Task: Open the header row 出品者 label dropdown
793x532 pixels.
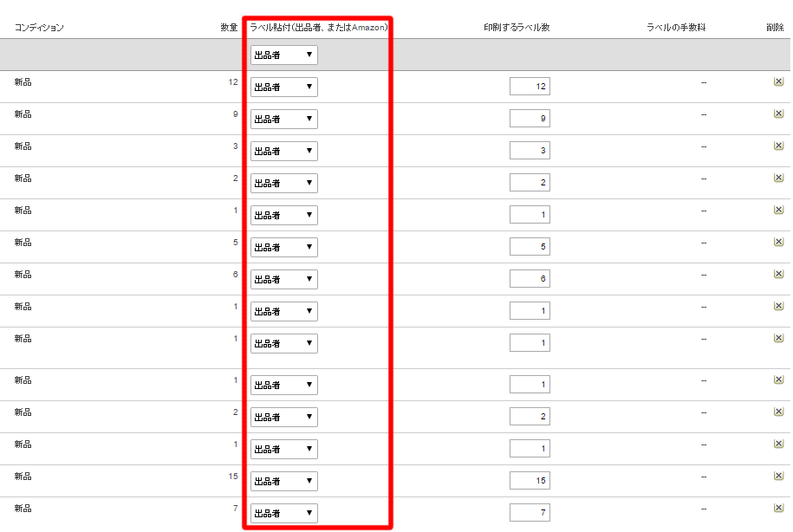Action: (284, 55)
